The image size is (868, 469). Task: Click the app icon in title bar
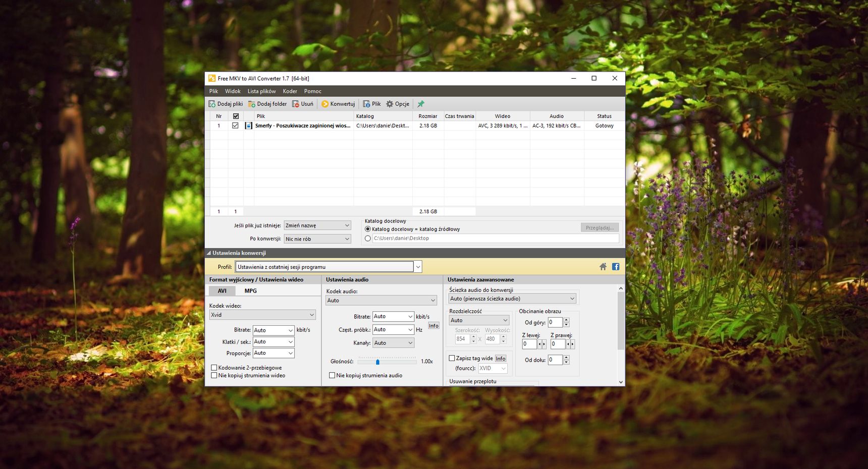(212, 78)
